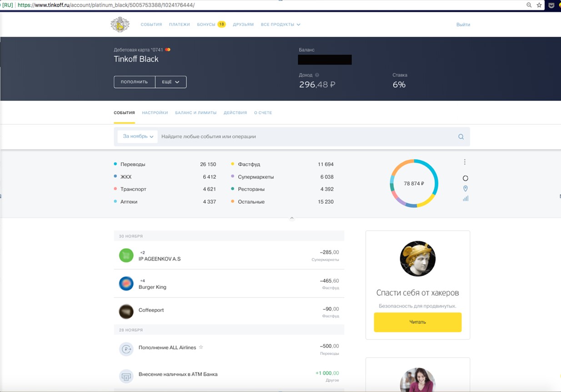561x392 pixels.
Task: Click the search events input field
Action: click(x=307, y=136)
